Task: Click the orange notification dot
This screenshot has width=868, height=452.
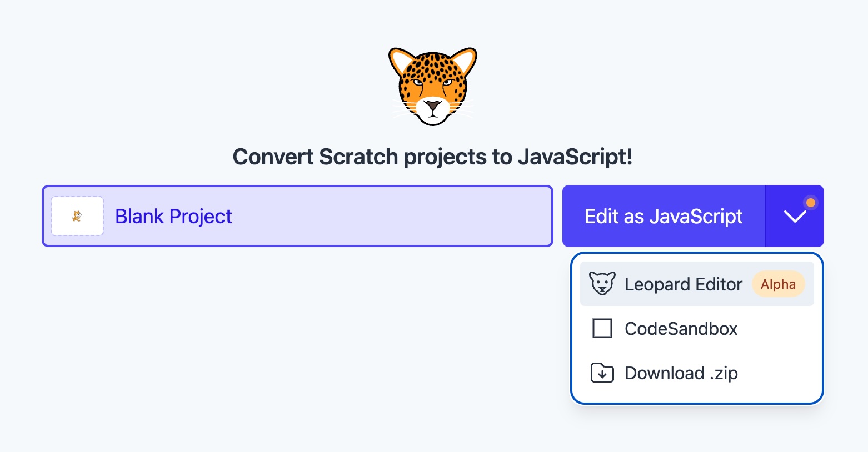Action: 811,203
